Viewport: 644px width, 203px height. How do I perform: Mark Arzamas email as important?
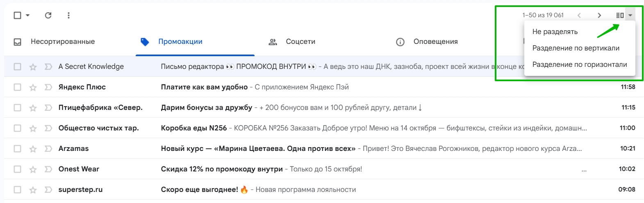[x=48, y=149]
